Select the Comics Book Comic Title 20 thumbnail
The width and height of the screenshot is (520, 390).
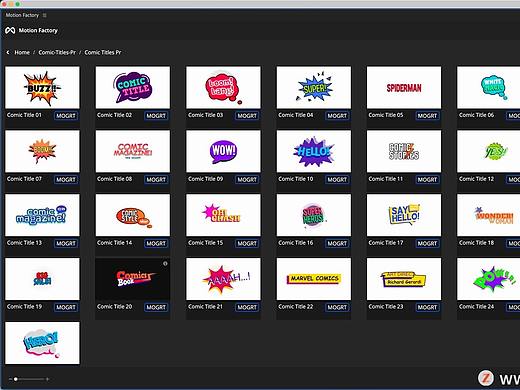click(133, 279)
